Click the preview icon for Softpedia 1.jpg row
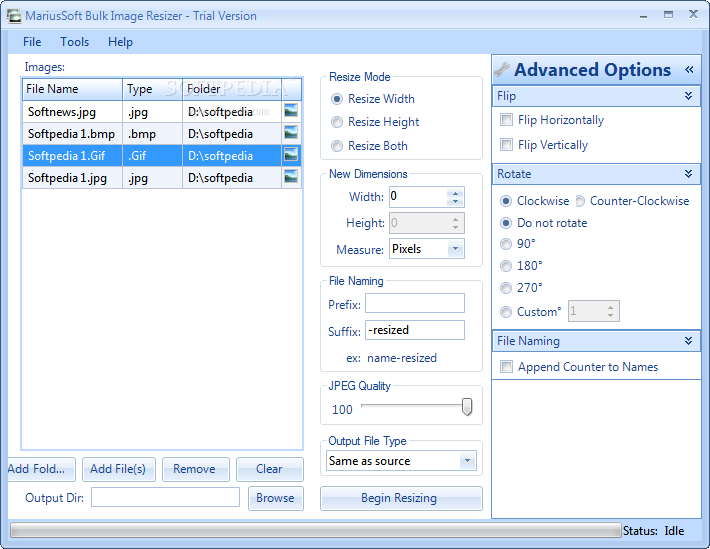Viewport: 710px width, 549px height. click(x=291, y=177)
